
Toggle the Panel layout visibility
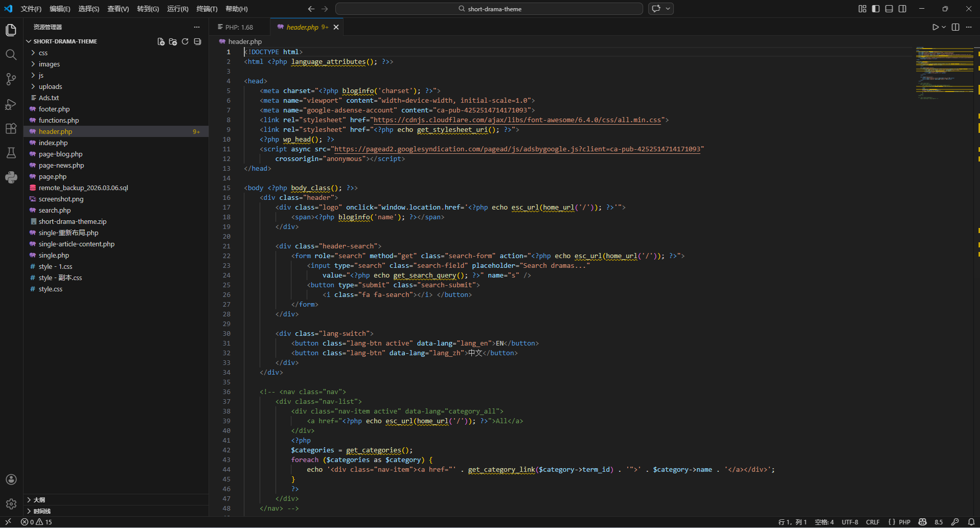coord(889,9)
